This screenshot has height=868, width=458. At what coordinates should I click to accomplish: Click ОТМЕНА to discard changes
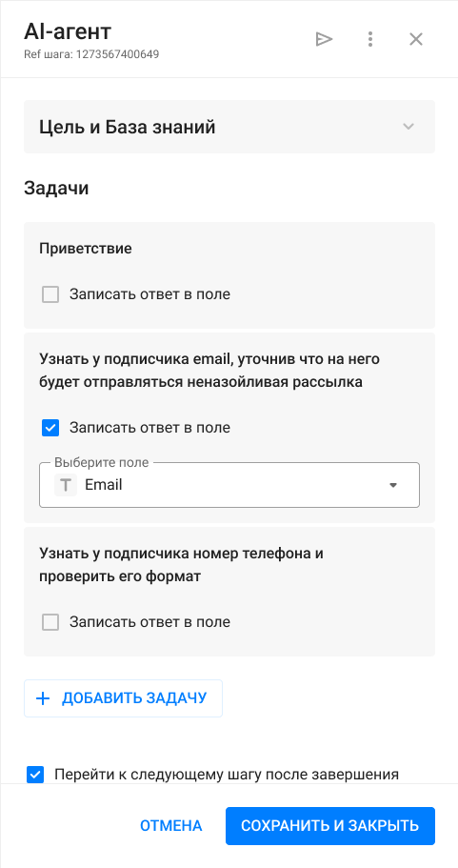(x=171, y=826)
